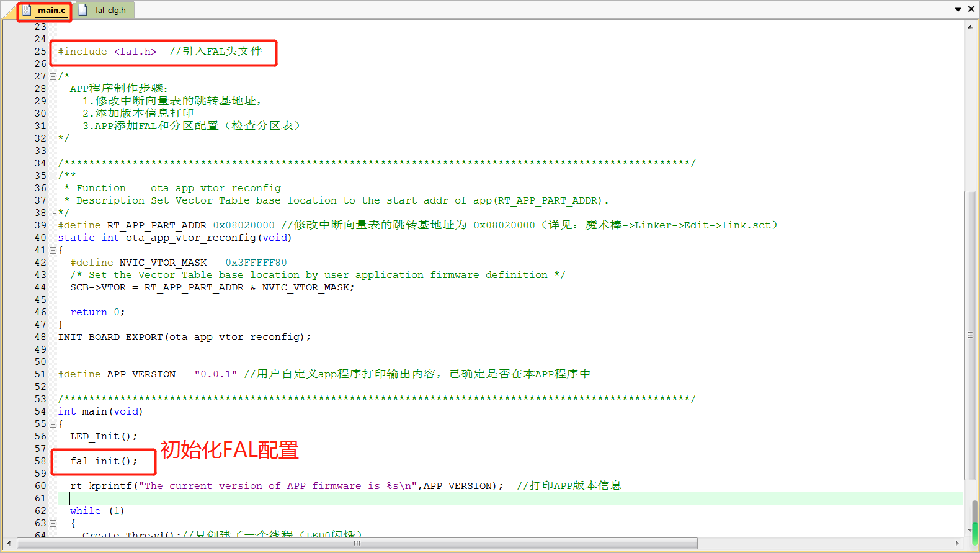Click line number 25 in the gutter
Screen dimensions: 980x553
(x=40, y=52)
